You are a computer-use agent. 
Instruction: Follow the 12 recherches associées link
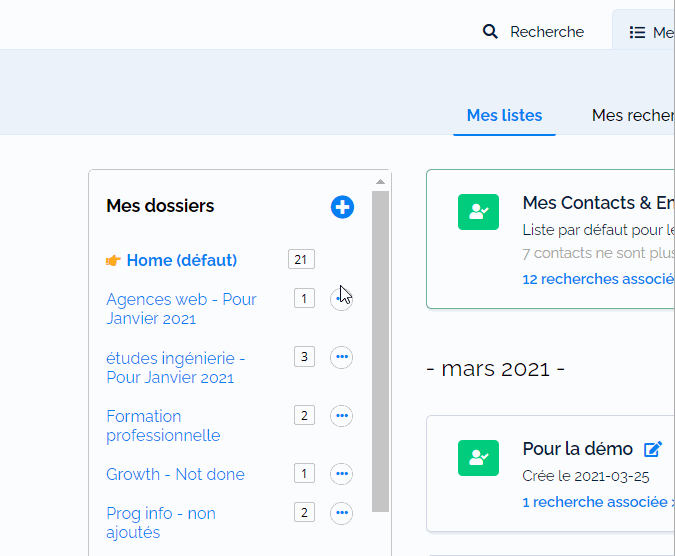pyautogui.click(x=598, y=279)
